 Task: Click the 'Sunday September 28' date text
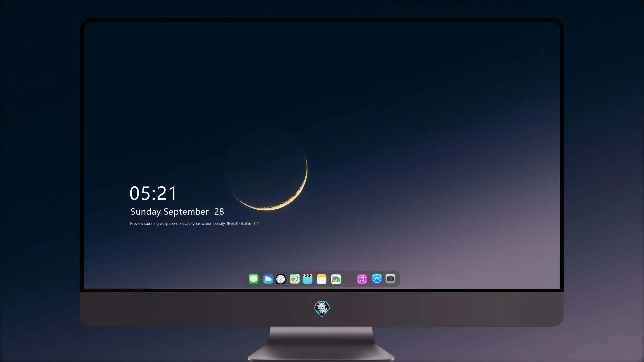pyautogui.click(x=177, y=212)
